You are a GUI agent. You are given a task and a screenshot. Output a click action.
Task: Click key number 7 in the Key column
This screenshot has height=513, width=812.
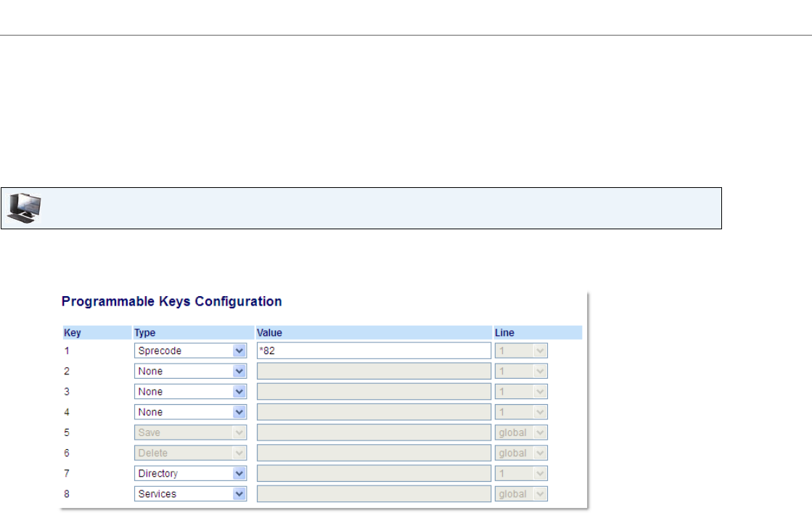coord(67,473)
